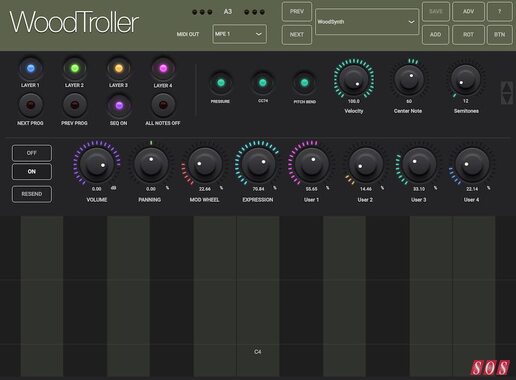The height and width of the screenshot is (380, 516).
Task: Click the Expression value 70.84
Action: [x=258, y=189]
